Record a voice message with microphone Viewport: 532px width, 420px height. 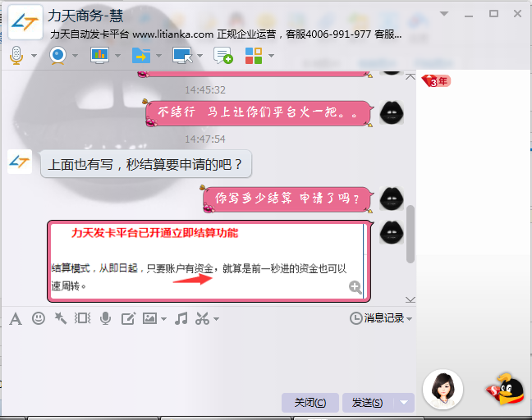point(106,318)
